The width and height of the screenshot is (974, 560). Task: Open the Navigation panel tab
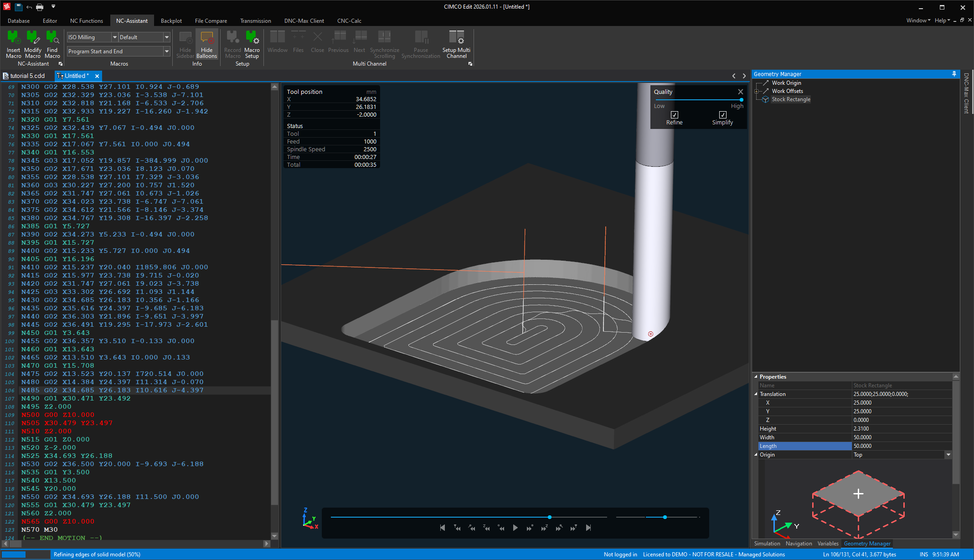(799, 544)
